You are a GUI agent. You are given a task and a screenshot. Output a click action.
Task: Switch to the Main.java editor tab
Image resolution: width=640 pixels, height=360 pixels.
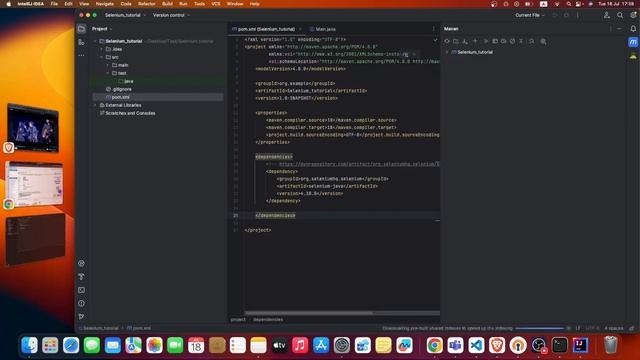point(322,29)
